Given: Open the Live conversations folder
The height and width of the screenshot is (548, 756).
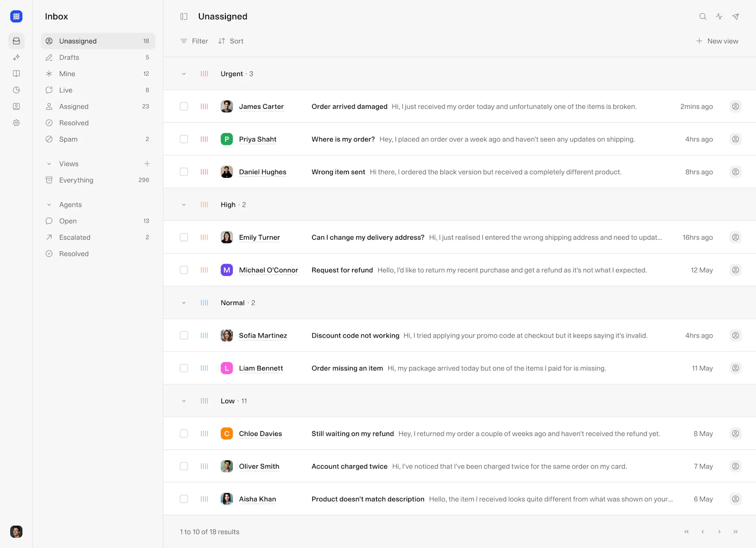Looking at the screenshot, I should point(98,90).
